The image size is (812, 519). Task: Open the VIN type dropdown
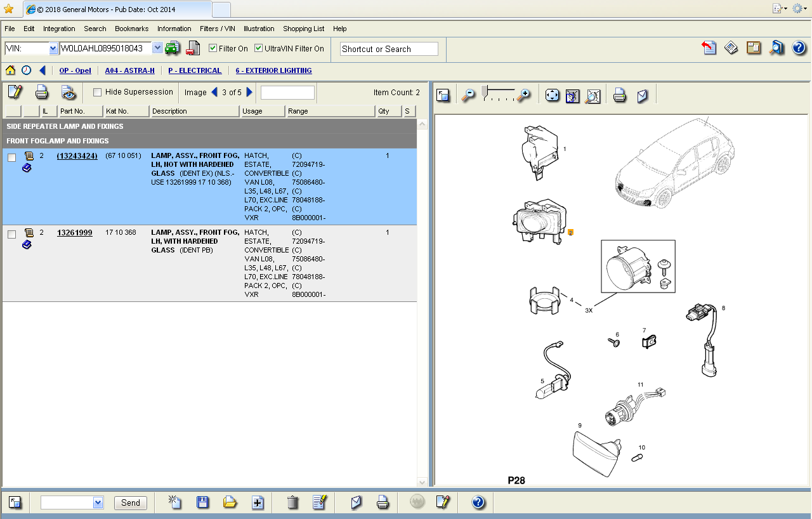coord(53,49)
